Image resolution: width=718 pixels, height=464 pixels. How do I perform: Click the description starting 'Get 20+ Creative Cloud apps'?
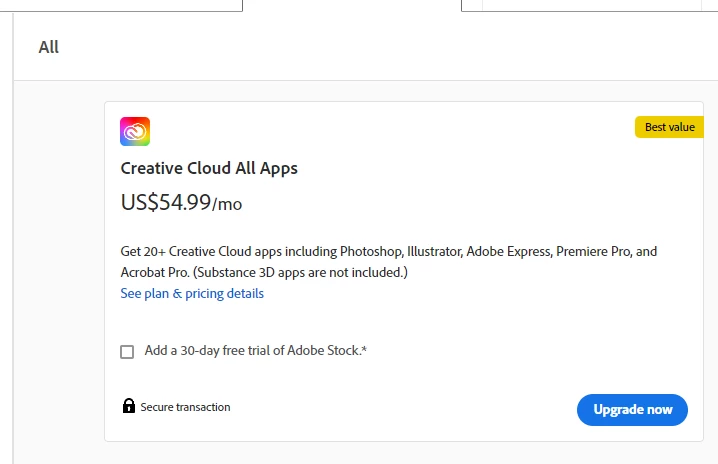[389, 262]
